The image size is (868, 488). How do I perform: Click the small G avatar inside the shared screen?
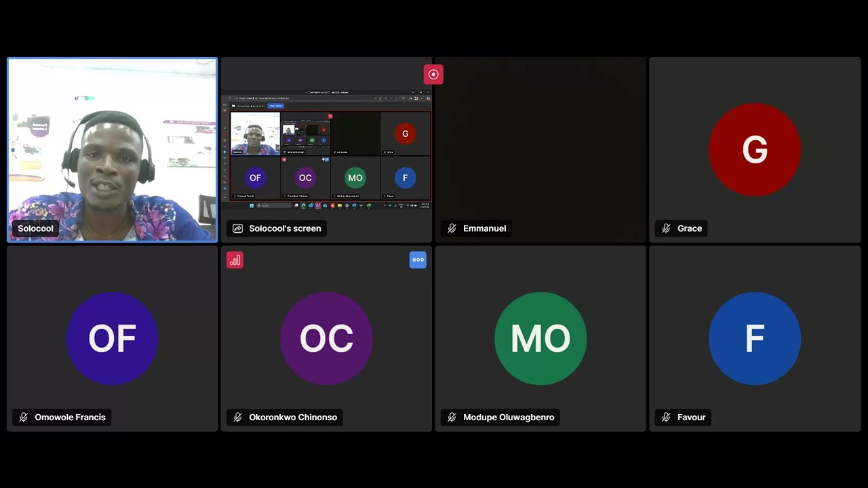tap(405, 134)
